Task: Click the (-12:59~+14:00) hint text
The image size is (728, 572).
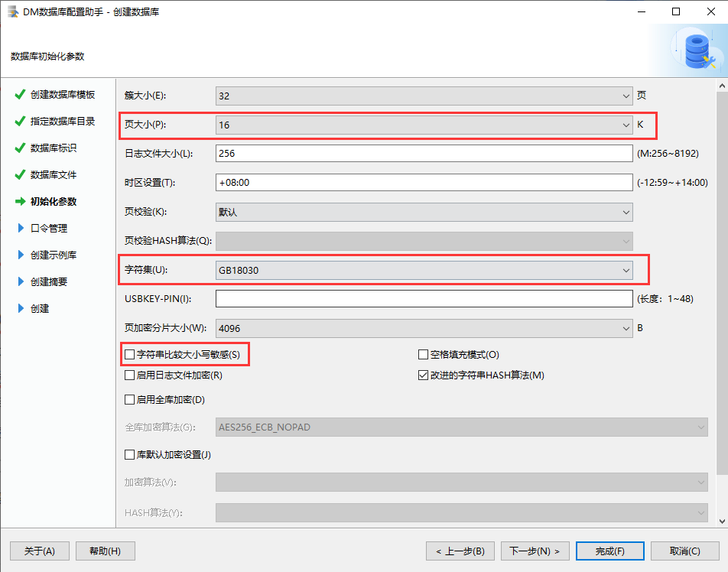Action: (x=672, y=183)
